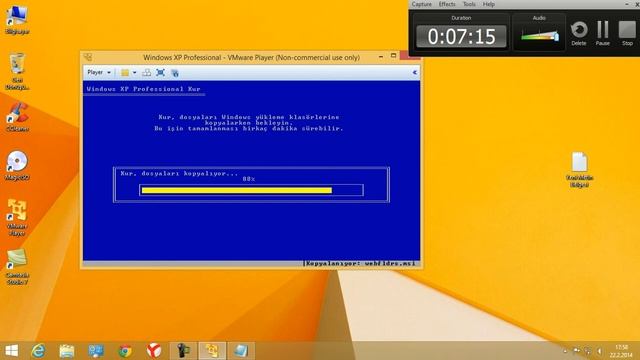Show hidden tray icons arrow
This screenshot has height=360, width=640.
tap(565, 351)
